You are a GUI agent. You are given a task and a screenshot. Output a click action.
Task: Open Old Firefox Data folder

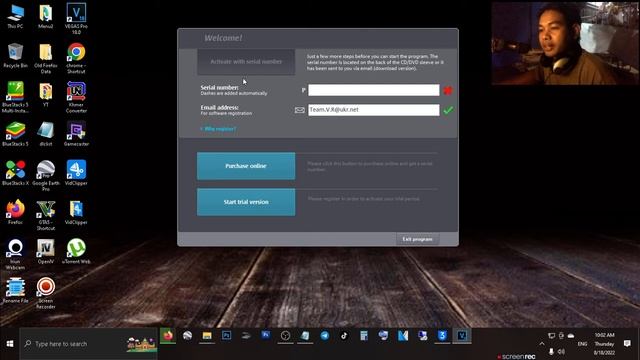pyautogui.click(x=45, y=58)
